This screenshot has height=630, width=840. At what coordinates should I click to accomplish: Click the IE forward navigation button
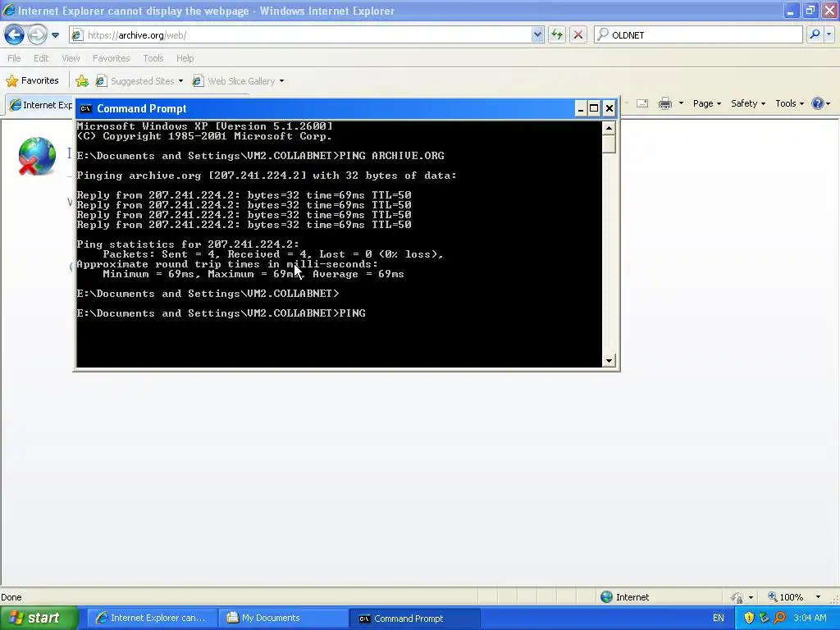tap(37, 35)
